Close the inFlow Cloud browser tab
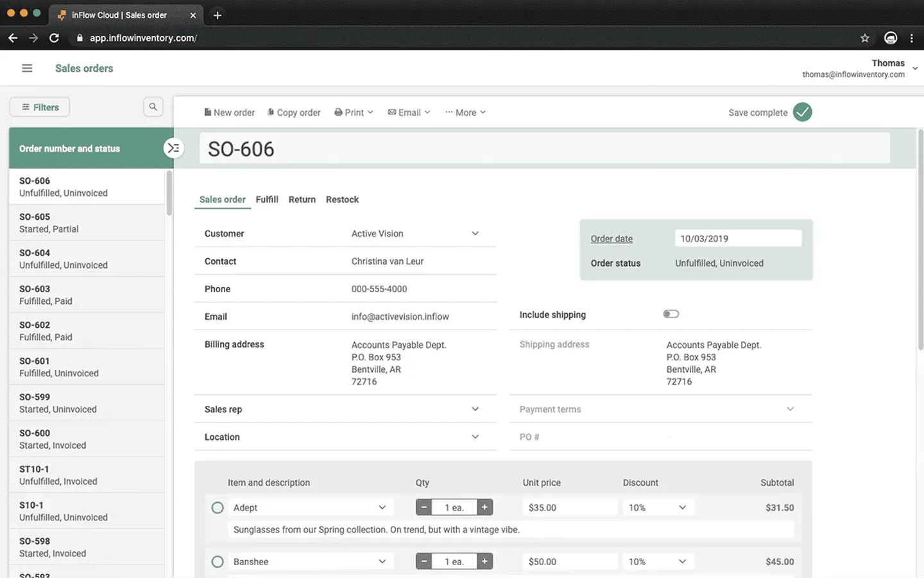This screenshot has height=578, width=924. tap(193, 15)
